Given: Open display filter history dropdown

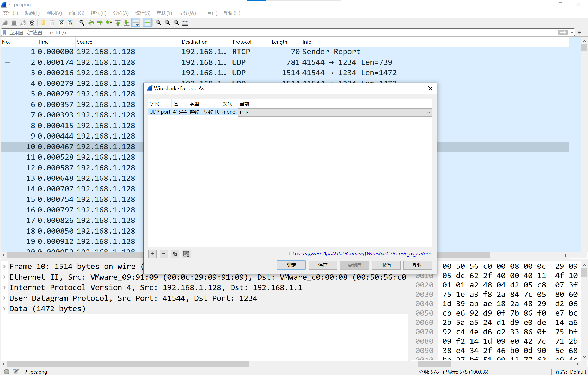Looking at the screenshot, I should pyautogui.click(x=572, y=33).
